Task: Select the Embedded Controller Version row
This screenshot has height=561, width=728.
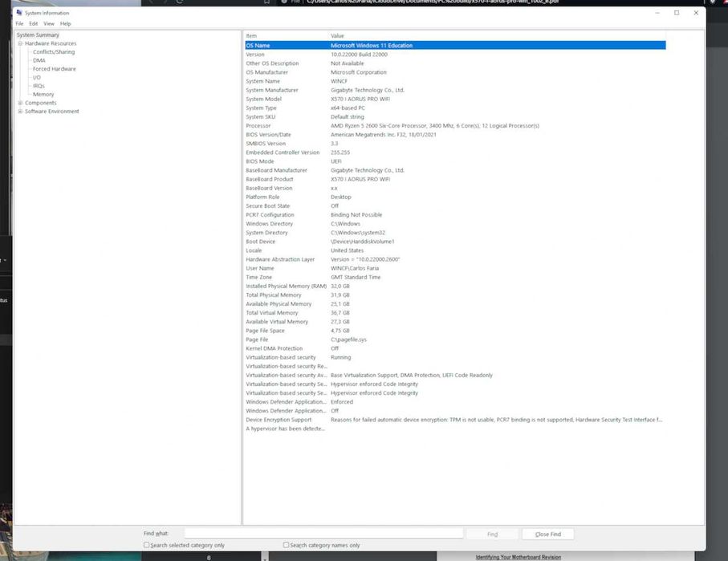Action: (455, 152)
